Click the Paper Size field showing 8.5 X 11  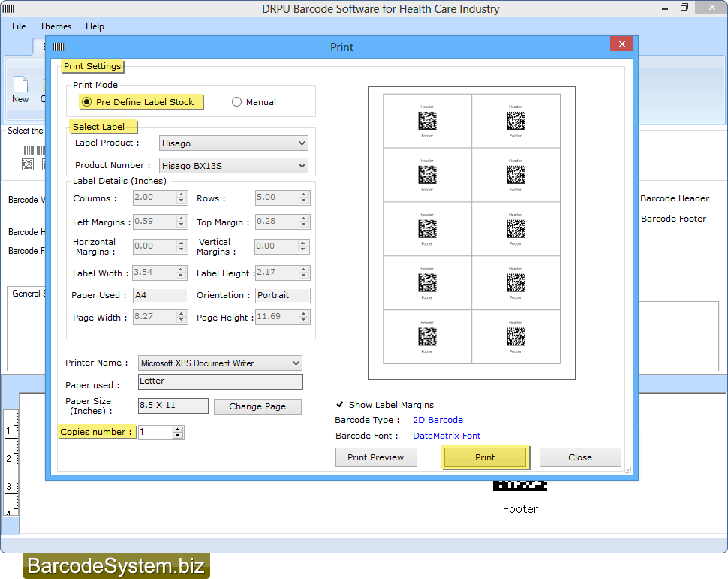(x=173, y=406)
